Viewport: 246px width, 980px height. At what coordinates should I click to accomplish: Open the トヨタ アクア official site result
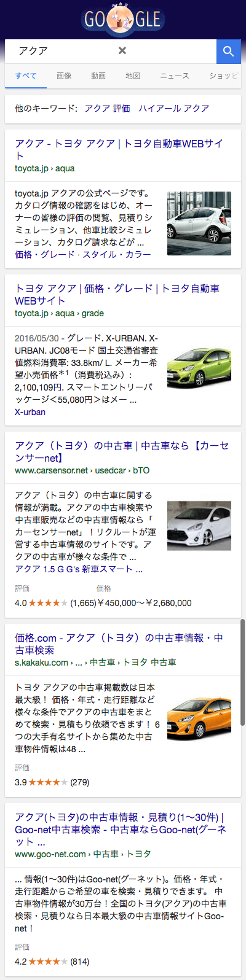[119, 149]
